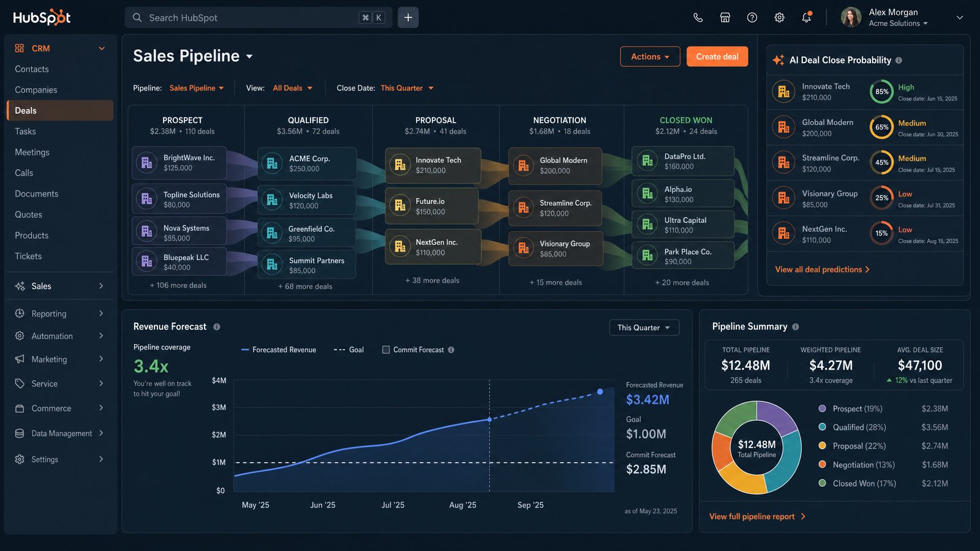
Task: Open the settings gear in top bar
Action: pos(779,18)
